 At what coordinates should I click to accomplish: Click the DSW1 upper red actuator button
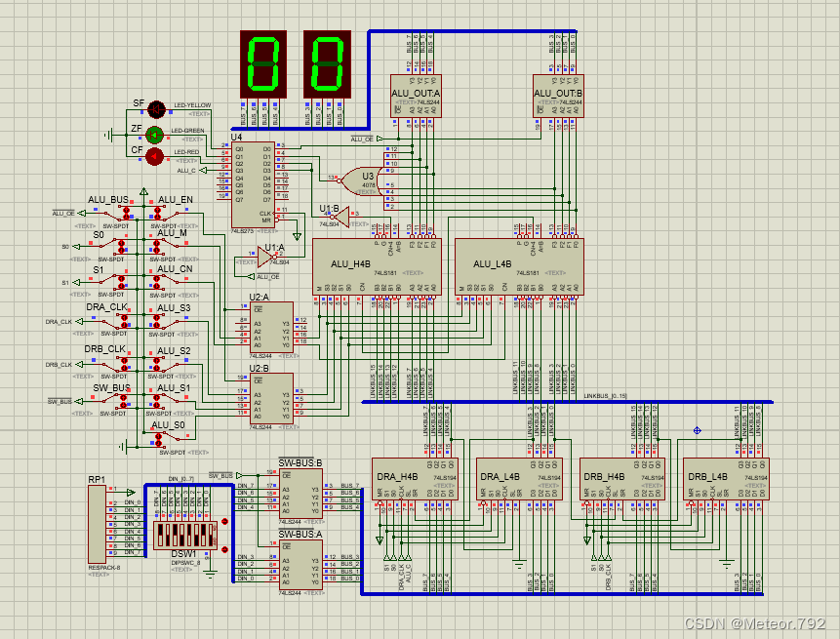(225, 521)
